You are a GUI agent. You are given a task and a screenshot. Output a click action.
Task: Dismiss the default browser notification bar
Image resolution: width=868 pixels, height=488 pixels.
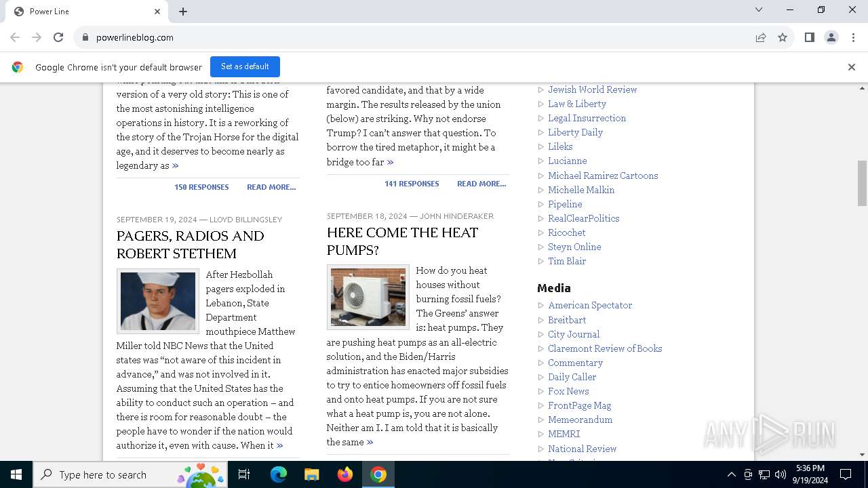pyautogui.click(x=852, y=67)
